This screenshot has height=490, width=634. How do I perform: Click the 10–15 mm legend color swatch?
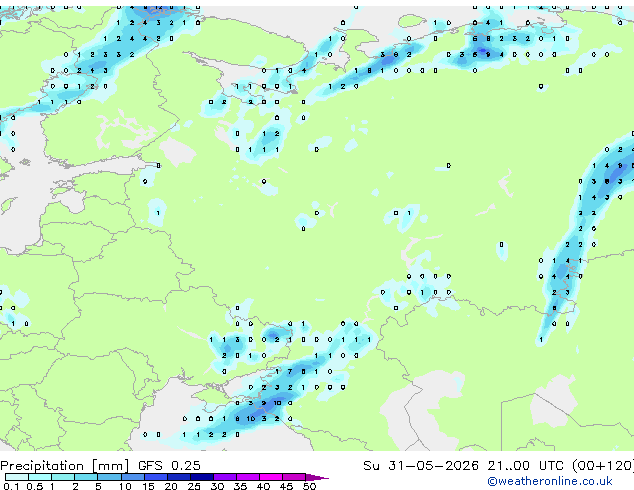tap(132, 477)
